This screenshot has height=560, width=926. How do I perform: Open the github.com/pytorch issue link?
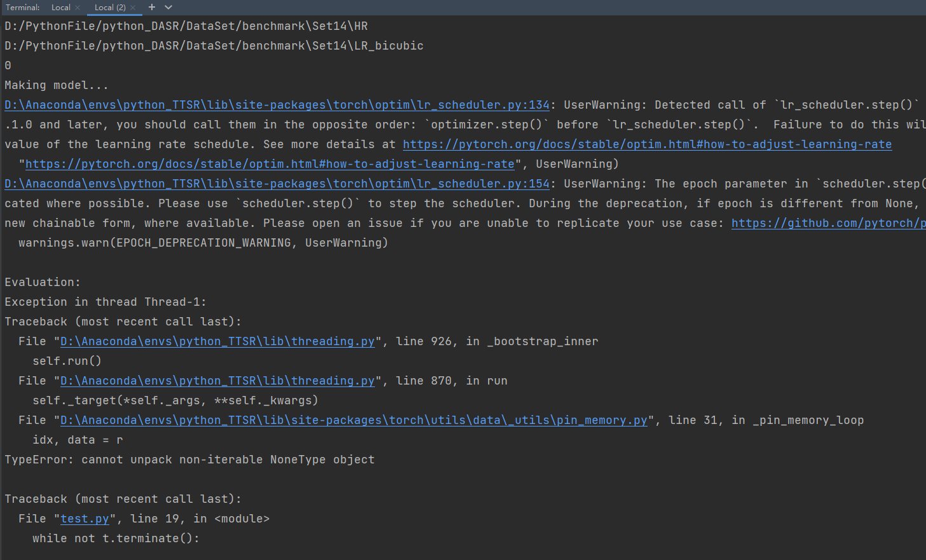[828, 223]
